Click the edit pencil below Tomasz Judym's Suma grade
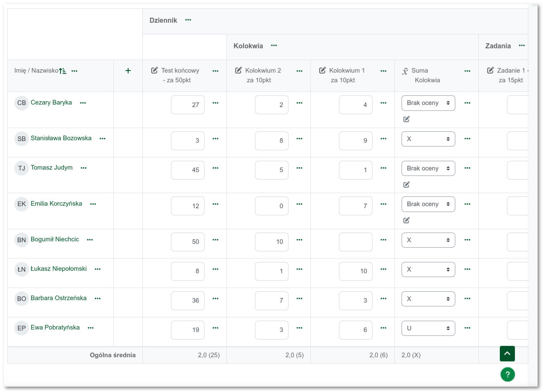The image size is (543, 392). 407,185
